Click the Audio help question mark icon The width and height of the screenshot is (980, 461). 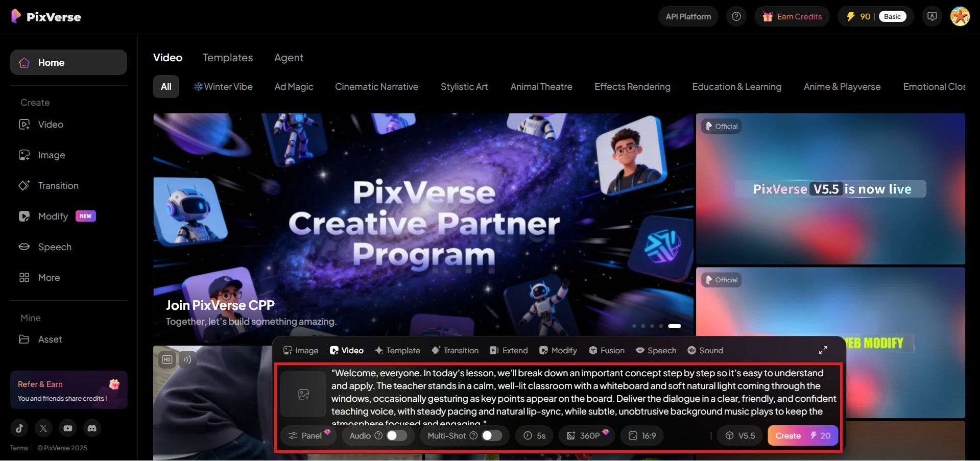tap(378, 435)
